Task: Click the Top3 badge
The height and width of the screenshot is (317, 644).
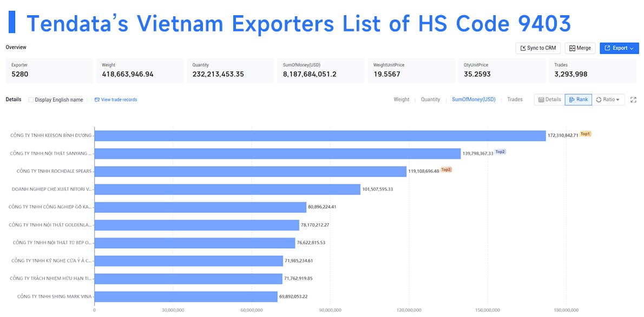Action: pyautogui.click(x=446, y=170)
